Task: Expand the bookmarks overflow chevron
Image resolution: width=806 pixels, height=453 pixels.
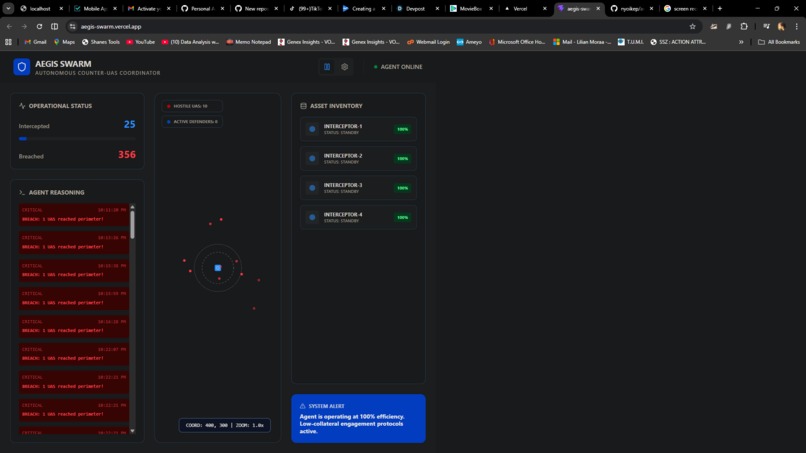Action: tap(741, 42)
